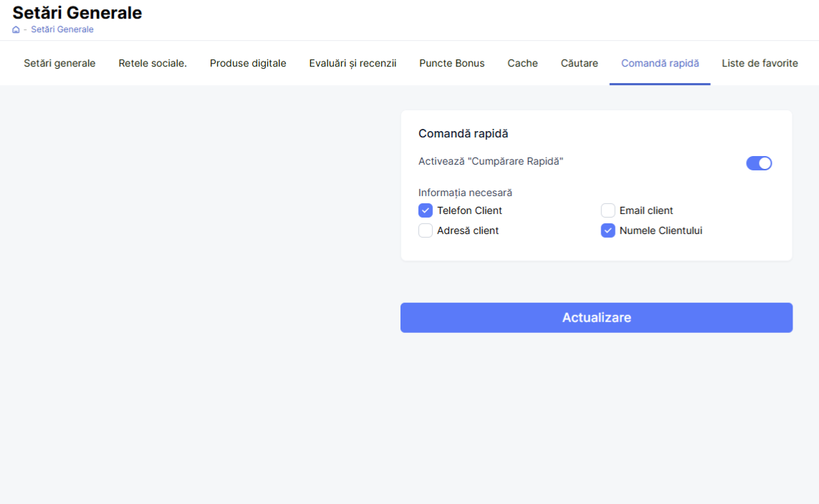
Task: Select the Evaluări și recenzii tab
Action: [x=353, y=63]
